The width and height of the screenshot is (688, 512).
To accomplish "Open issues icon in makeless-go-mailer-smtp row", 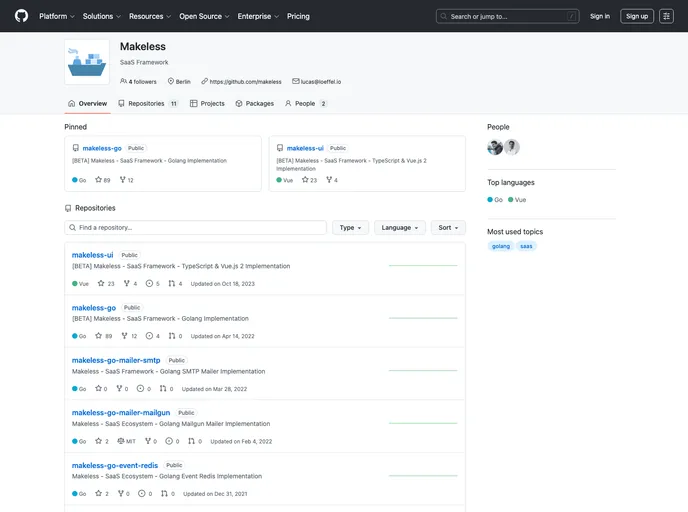I will click(140, 388).
